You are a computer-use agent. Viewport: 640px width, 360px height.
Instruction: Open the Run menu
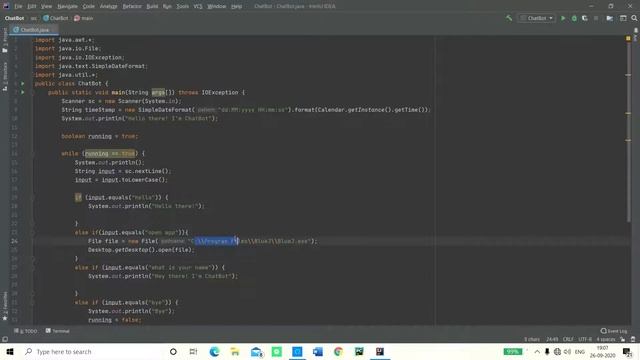(167, 6)
